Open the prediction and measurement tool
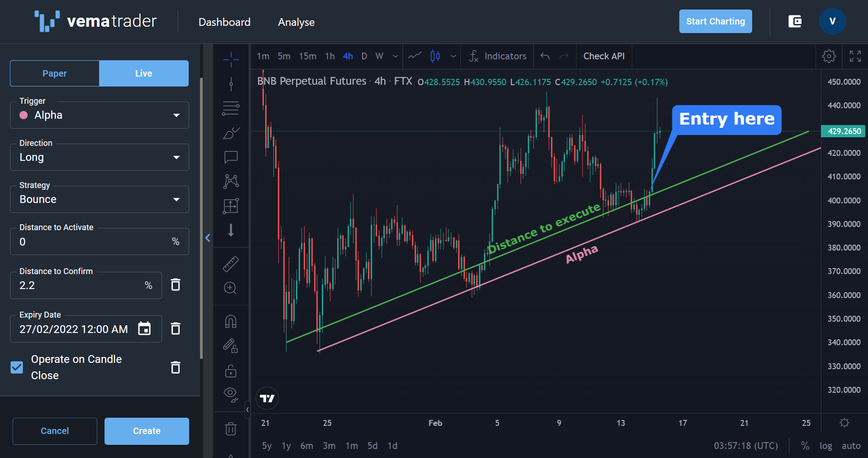Screen dimensions: 868x458 (231, 206)
